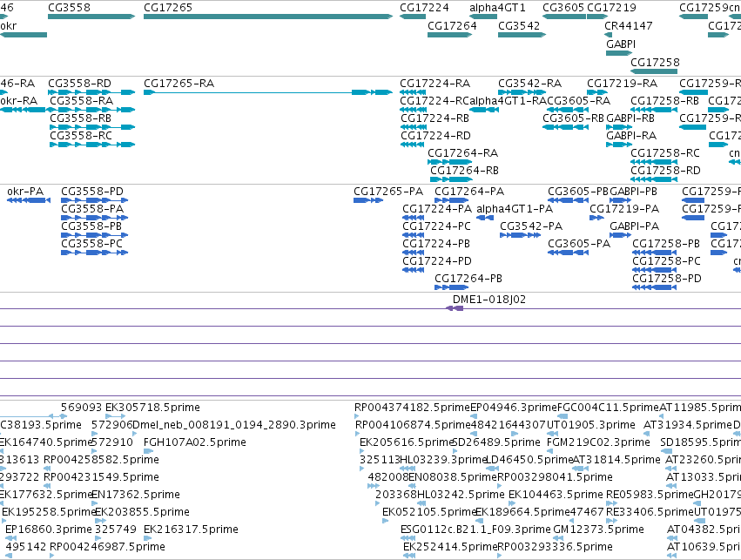Select the CG3558 gene bar in gene track
741x560 pixels.
91,17
